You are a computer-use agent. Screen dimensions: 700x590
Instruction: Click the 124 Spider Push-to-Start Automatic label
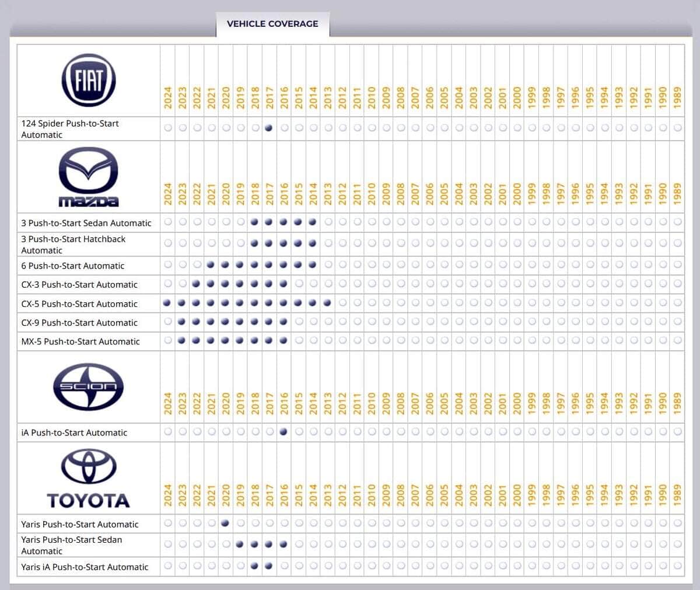(70, 129)
